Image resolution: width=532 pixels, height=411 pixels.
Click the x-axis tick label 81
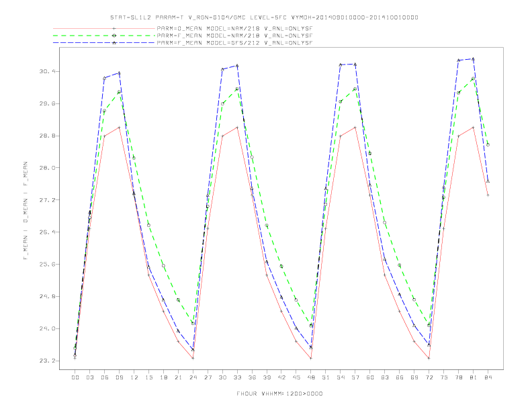474,377
